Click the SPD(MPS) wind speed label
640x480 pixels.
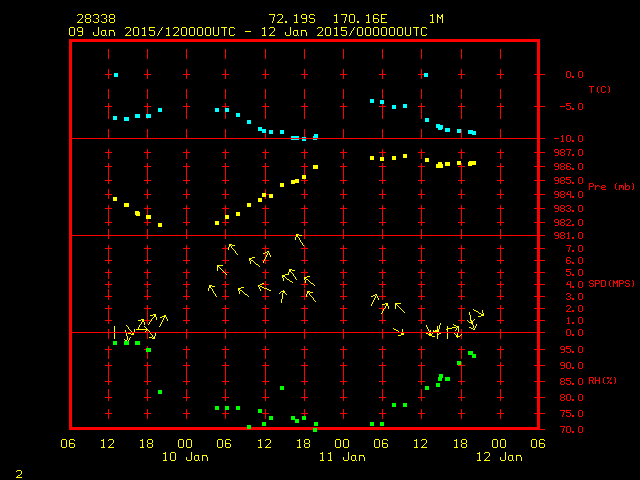(611, 284)
